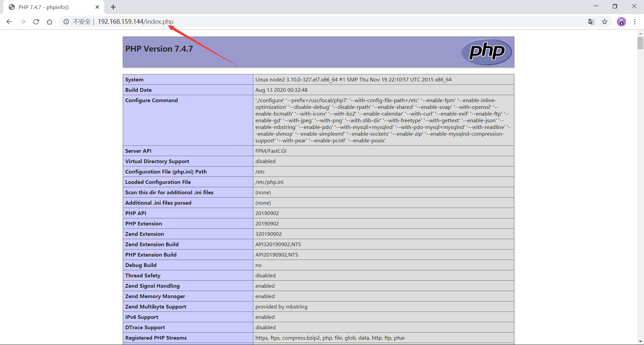Click the Build Date label
The height and width of the screenshot is (345, 644).
coord(138,90)
